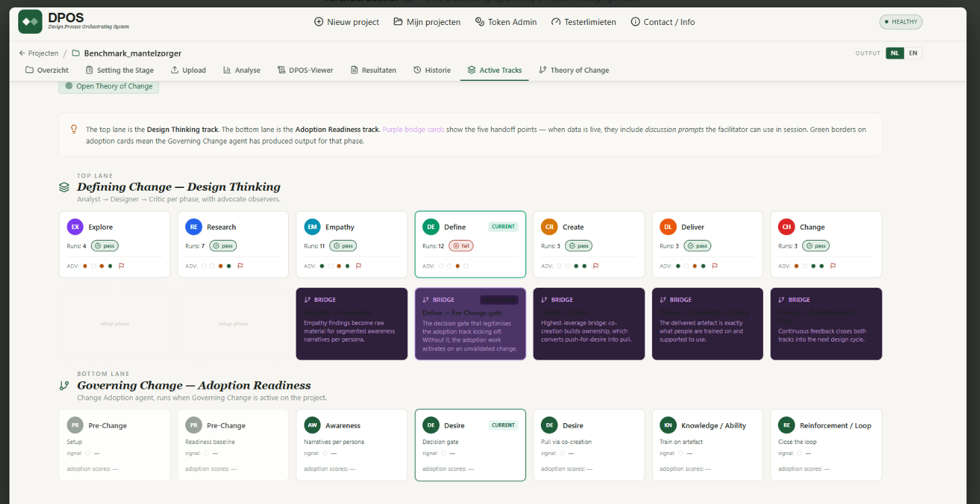Select the CR Create phase icon
Image resolution: width=980 pixels, height=504 pixels.
pos(550,227)
